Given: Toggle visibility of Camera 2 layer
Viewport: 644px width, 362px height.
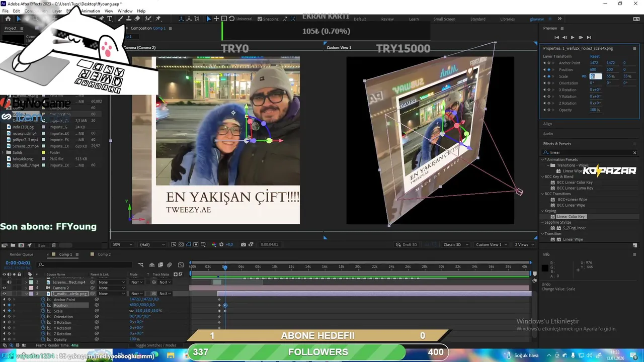Looking at the screenshot, I should coord(5,288).
